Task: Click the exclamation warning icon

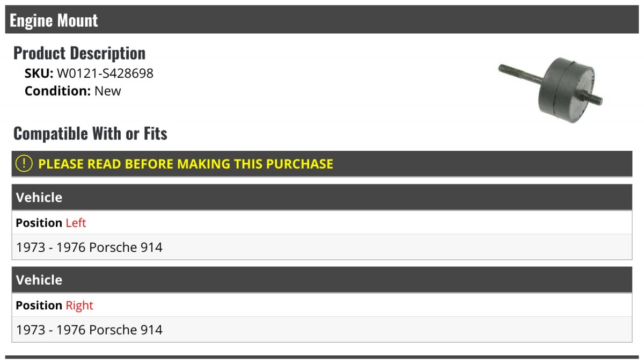Action: (x=24, y=163)
